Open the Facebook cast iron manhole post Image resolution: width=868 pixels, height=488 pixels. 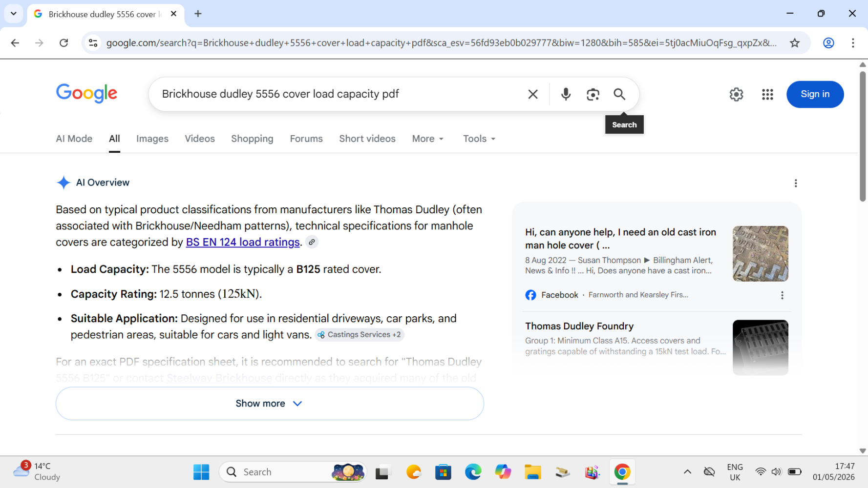point(620,239)
